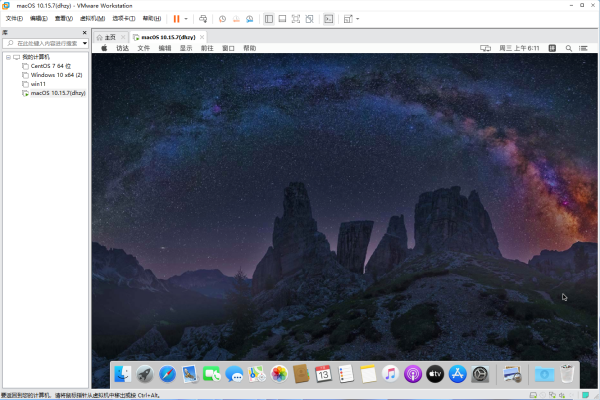Expand the power options dropdown arrow
Image resolution: width=600 pixels, height=400 pixels.
(187, 19)
